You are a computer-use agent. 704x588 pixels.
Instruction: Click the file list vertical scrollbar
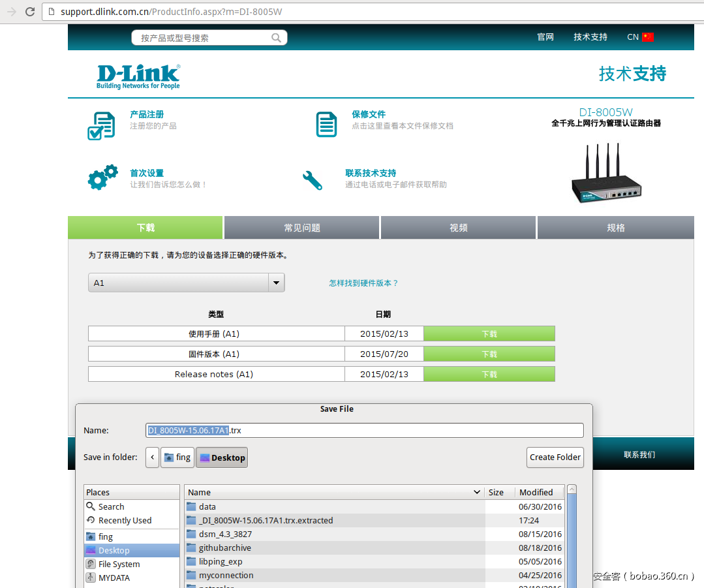pos(572,535)
